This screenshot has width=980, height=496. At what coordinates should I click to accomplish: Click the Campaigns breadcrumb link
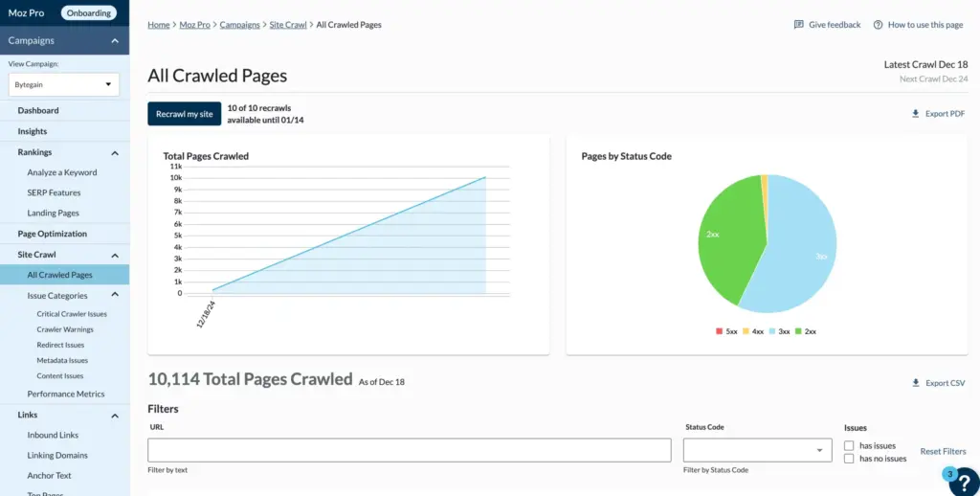pos(239,24)
